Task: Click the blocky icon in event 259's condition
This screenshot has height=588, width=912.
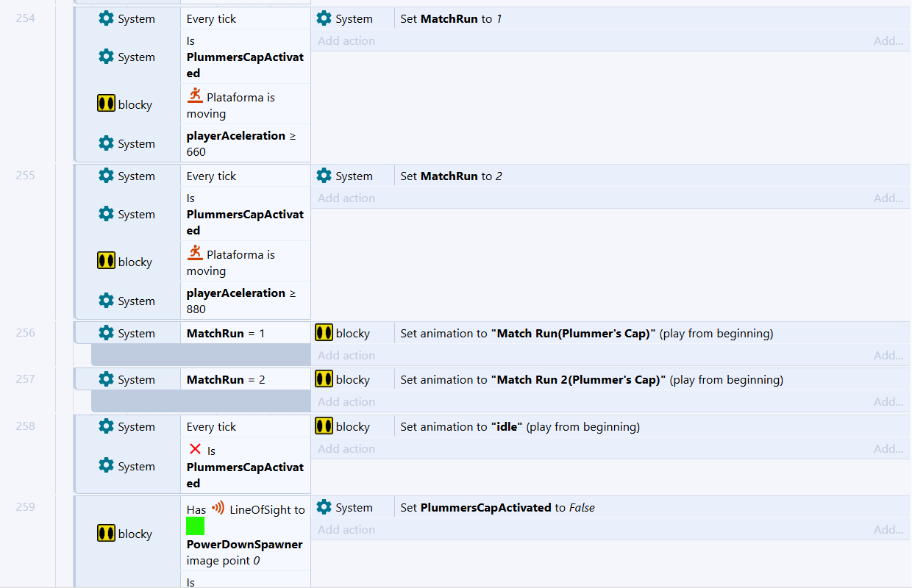Action: coord(106,534)
